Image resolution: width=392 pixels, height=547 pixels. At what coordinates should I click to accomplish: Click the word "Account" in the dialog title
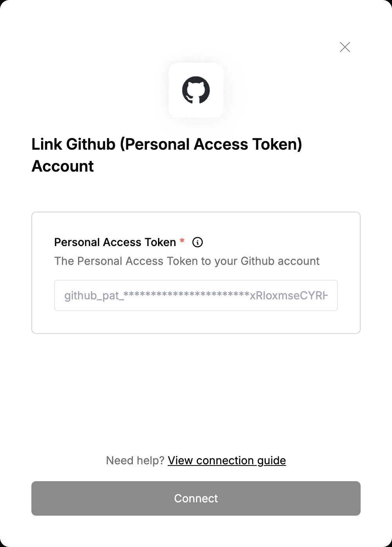63,166
